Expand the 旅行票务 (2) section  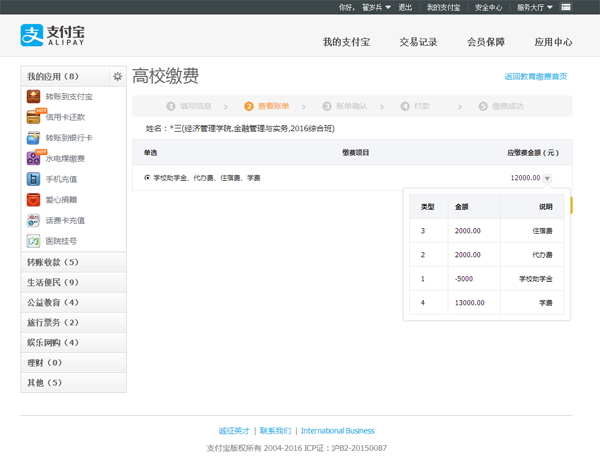(x=73, y=323)
